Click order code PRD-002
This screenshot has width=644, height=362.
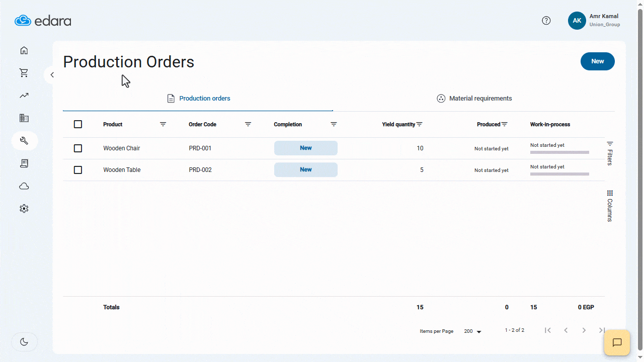200,170
